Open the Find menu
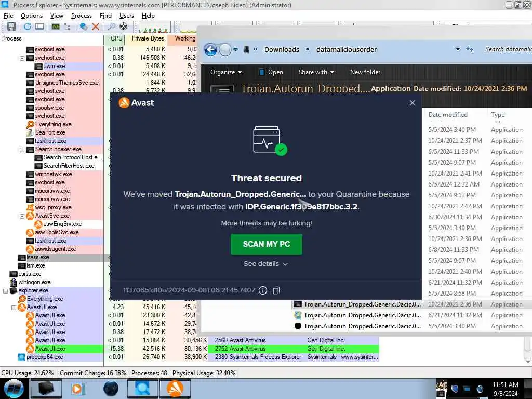 (105, 16)
